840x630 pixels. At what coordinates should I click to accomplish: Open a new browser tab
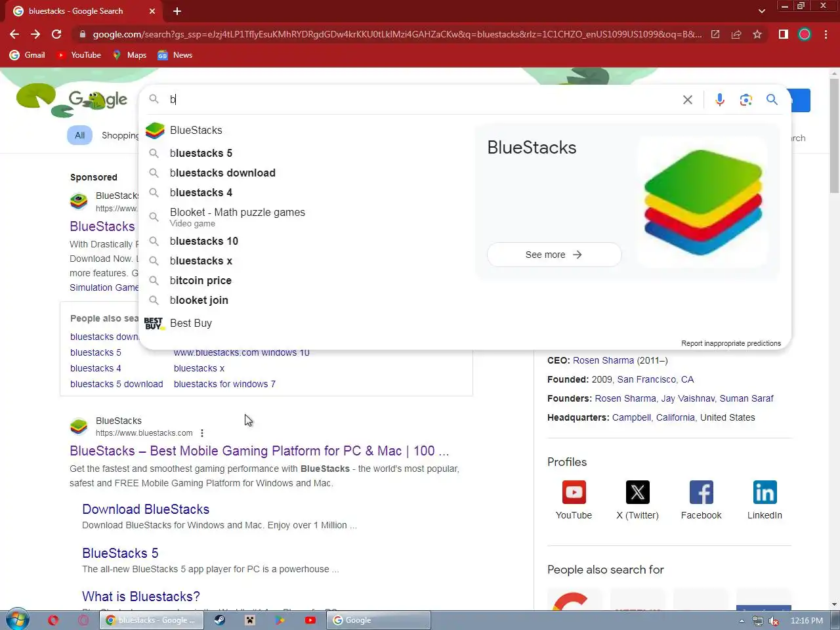point(177,11)
